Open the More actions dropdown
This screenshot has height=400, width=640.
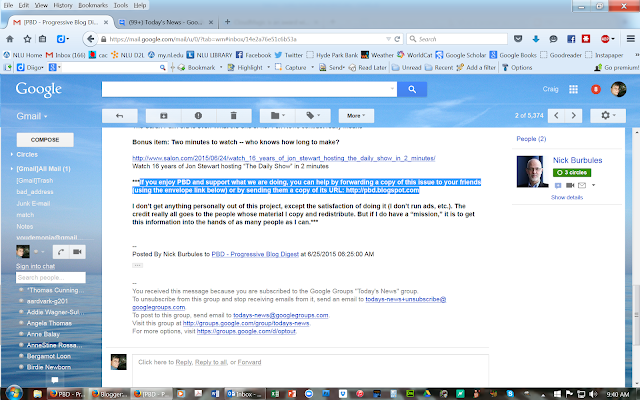pos(356,116)
